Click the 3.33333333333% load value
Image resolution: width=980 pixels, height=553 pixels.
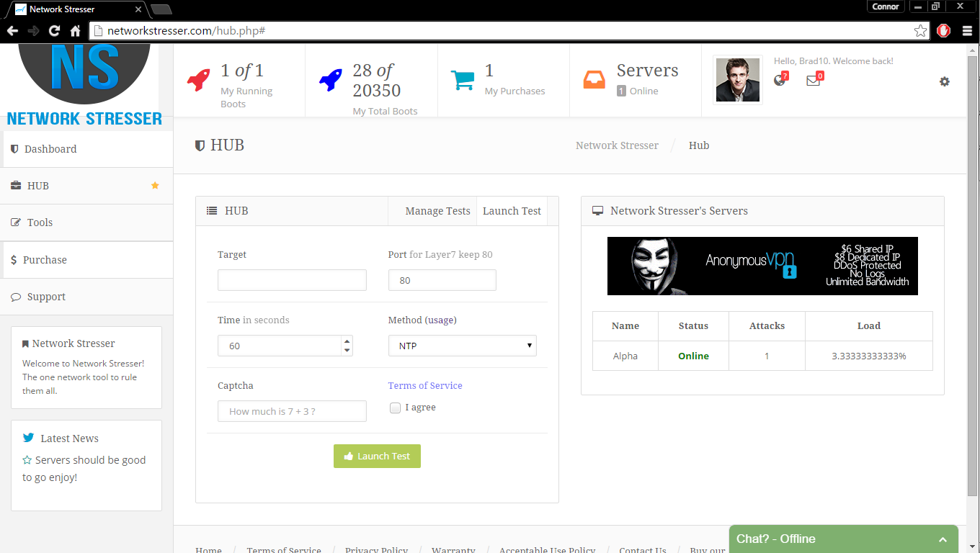click(x=868, y=356)
